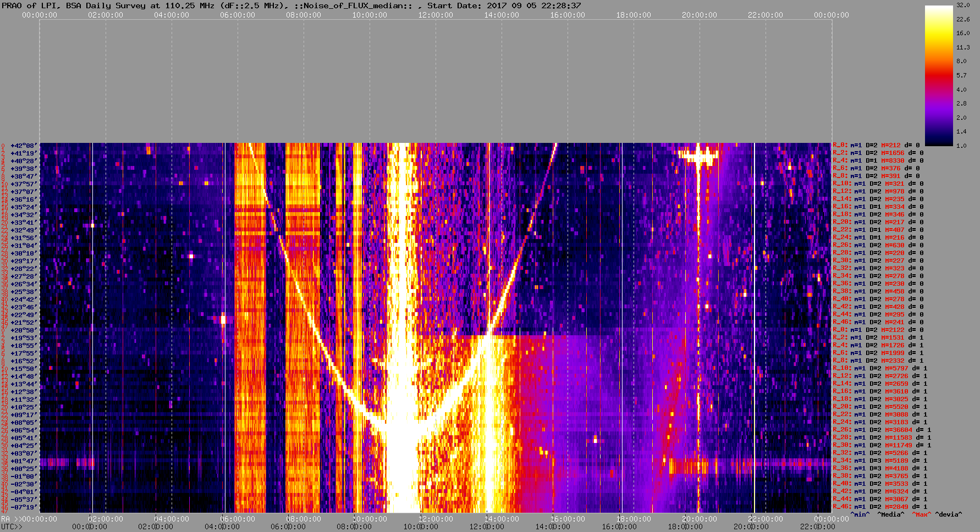Click declination label '+13°44''

click(x=24, y=384)
